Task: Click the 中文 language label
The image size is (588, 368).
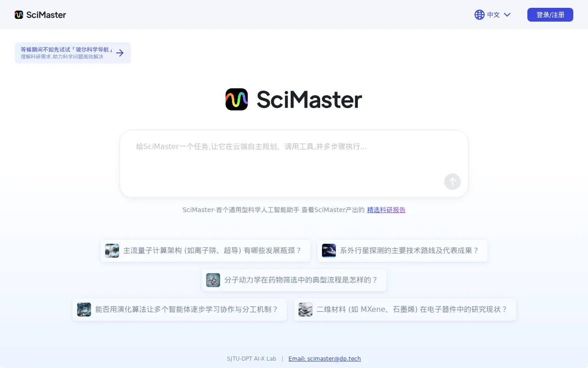Action: click(493, 15)
